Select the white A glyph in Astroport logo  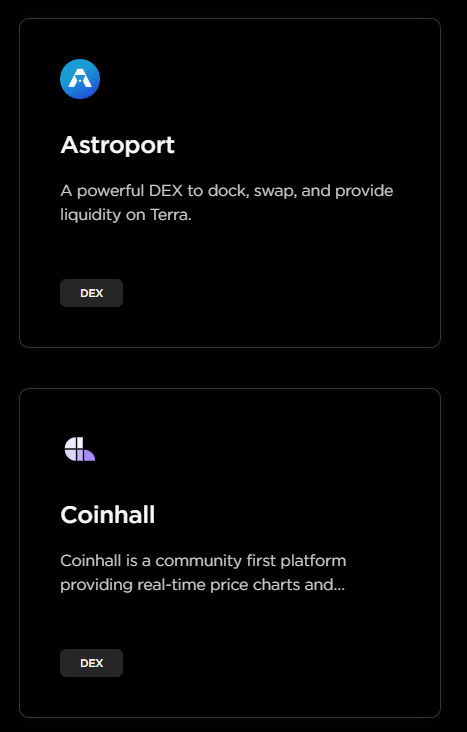[80, 78]
